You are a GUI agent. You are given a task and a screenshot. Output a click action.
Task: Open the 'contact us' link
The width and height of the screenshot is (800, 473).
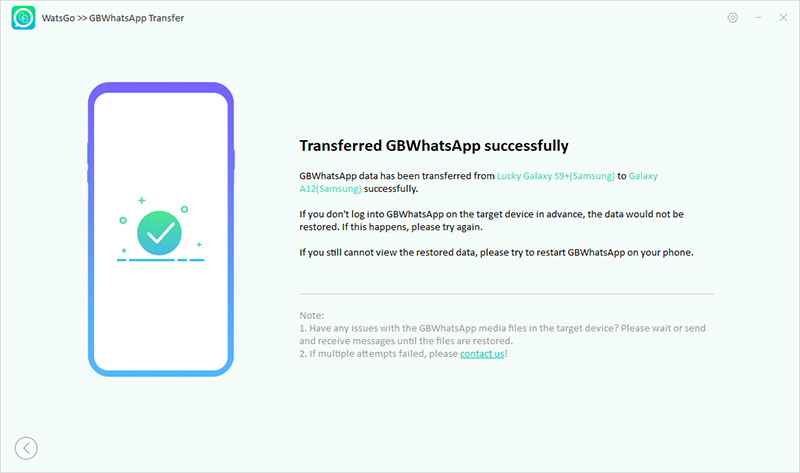[482, 354]
